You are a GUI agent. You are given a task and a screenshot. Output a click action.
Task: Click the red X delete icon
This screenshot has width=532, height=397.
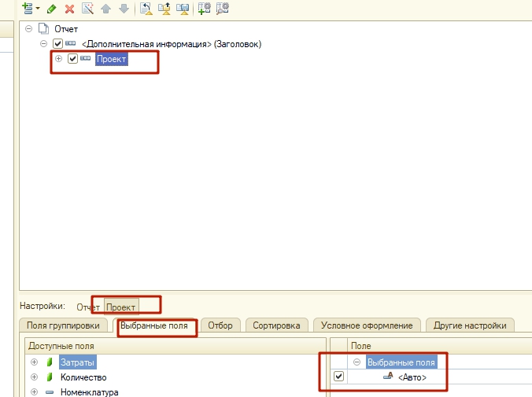(x=70, y=9)
